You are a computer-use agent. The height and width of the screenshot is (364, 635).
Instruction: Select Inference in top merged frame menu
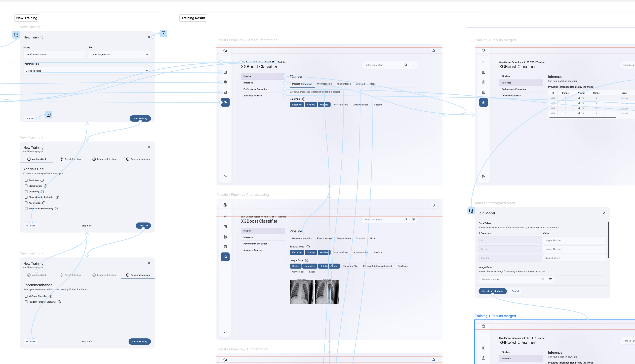(521, 83)
